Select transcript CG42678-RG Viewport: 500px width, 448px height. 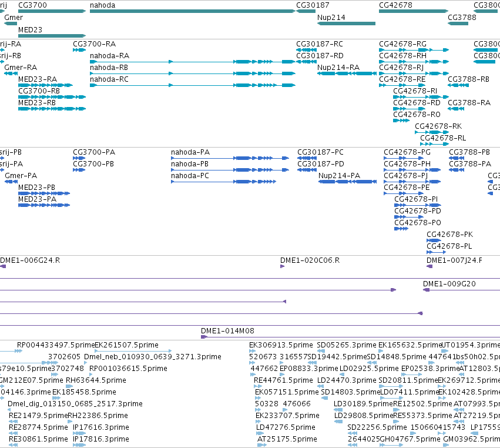[414, 50]
